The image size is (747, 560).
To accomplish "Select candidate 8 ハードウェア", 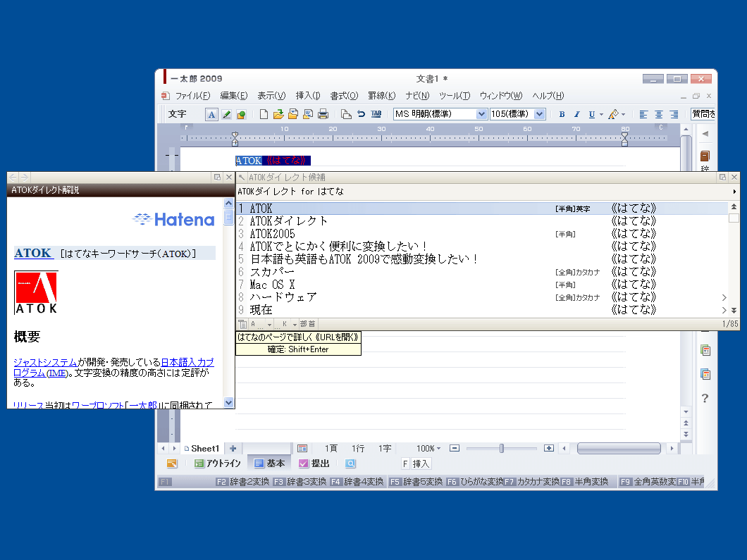I will tap(482, 297).
